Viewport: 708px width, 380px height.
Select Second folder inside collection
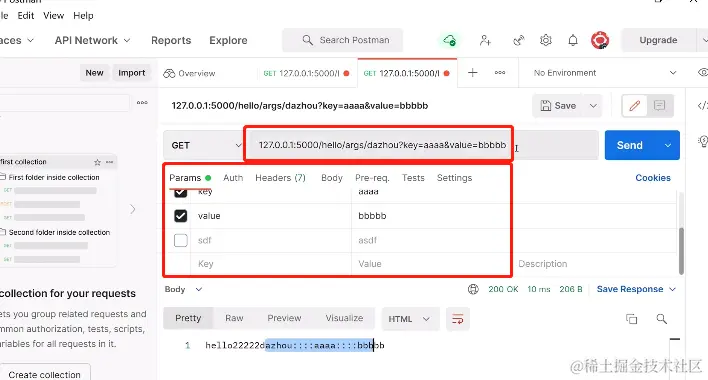pos(60,232)
